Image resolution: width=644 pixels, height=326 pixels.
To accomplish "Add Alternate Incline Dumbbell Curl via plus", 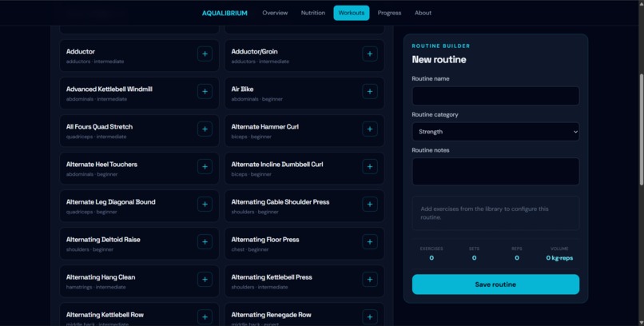I will click(x=370, y=167).
